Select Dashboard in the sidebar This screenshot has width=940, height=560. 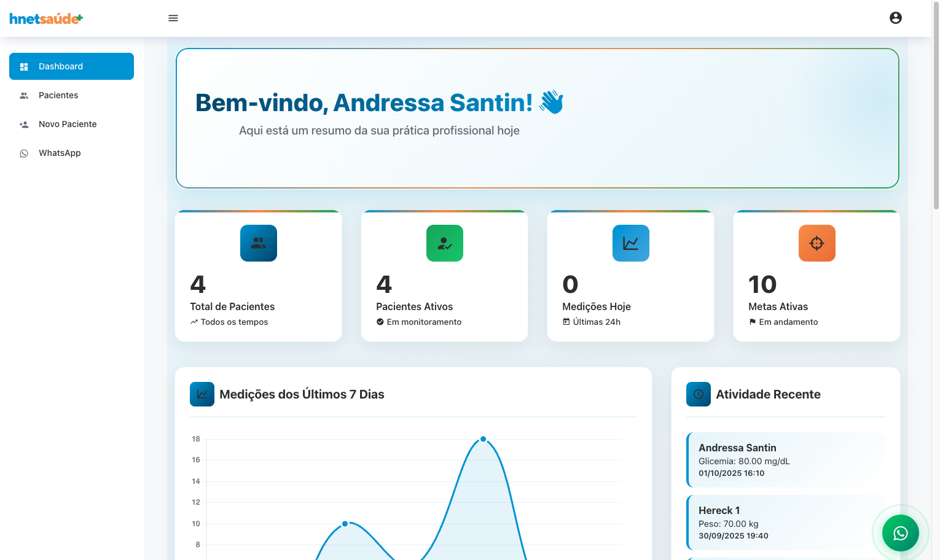(71, 66)
